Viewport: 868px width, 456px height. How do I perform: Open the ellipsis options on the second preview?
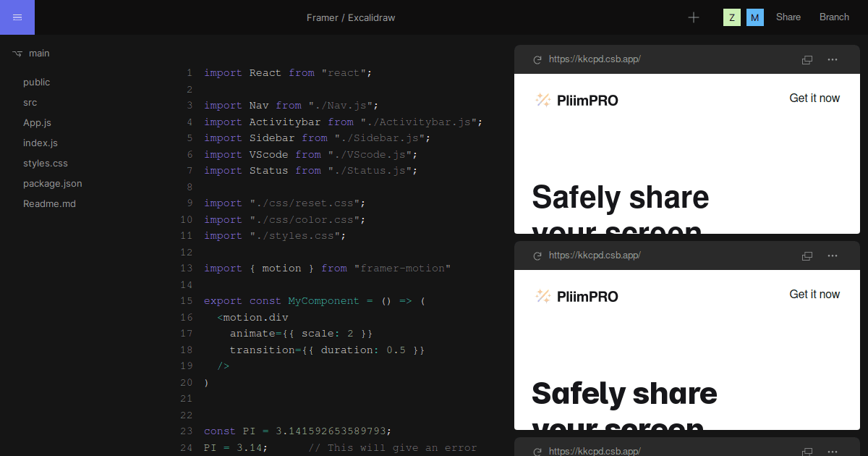pos(833,256)
